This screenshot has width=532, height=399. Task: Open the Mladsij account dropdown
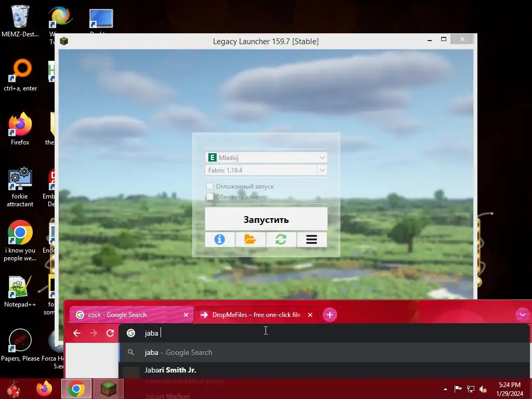point(266,157)
